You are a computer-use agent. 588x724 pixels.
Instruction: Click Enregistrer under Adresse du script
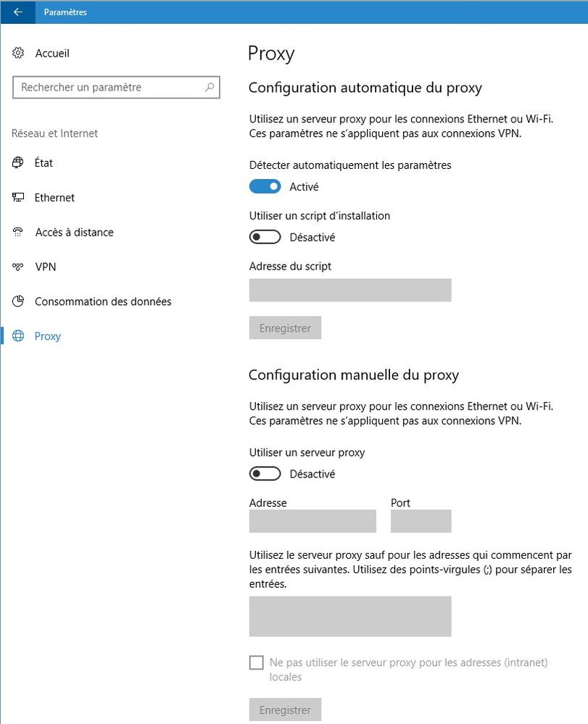coord(285,328)
